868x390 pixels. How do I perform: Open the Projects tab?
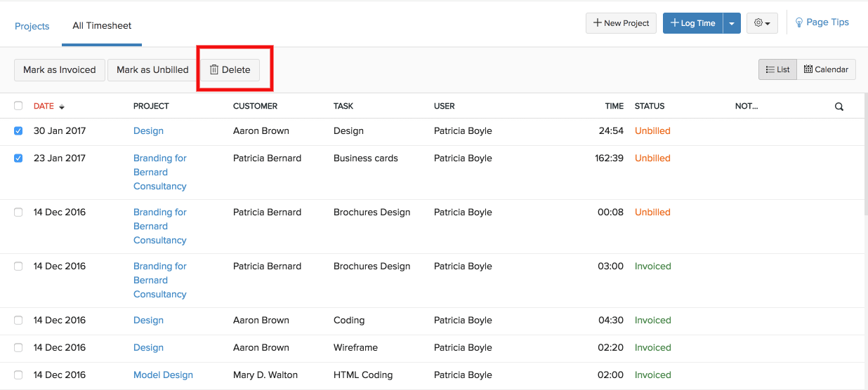coord(32,26)
